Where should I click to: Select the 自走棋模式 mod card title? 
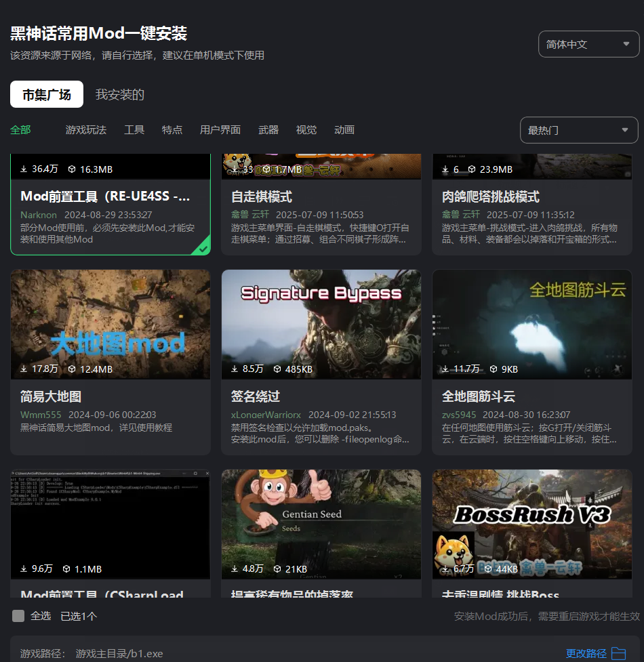pyautogui.click(x=262, y=197)
